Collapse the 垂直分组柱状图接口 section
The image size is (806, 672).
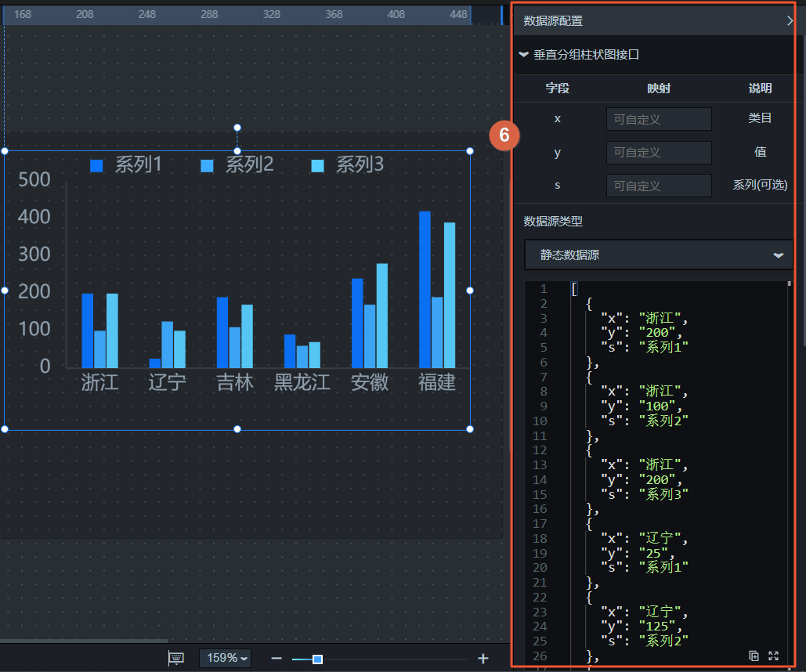[524, 54]
